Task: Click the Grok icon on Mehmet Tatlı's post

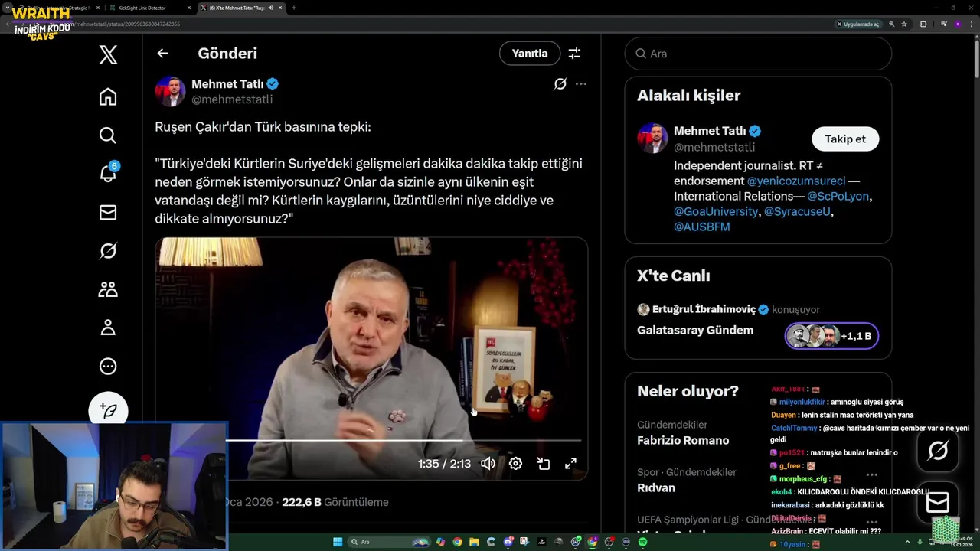Action: click(560, 84)
